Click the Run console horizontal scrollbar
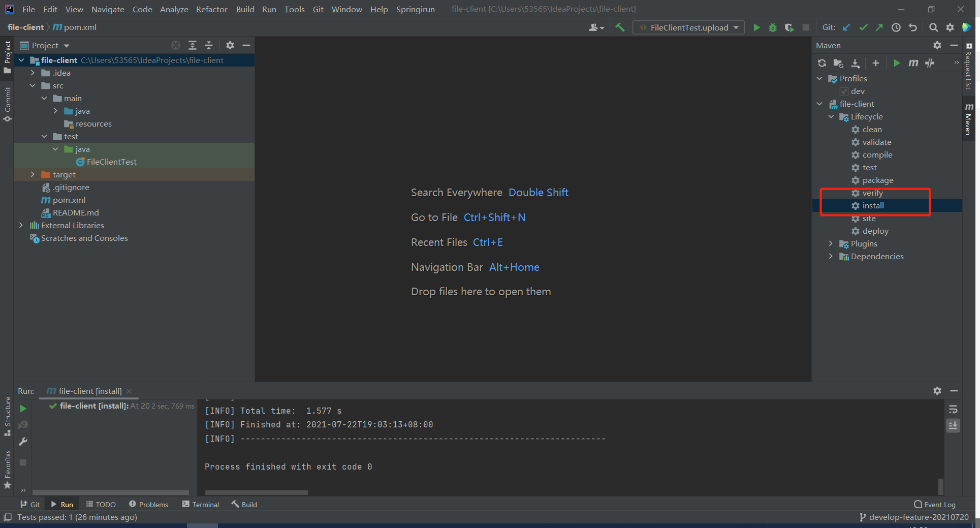This screenshot has height=528, width=980. (257, 492)
